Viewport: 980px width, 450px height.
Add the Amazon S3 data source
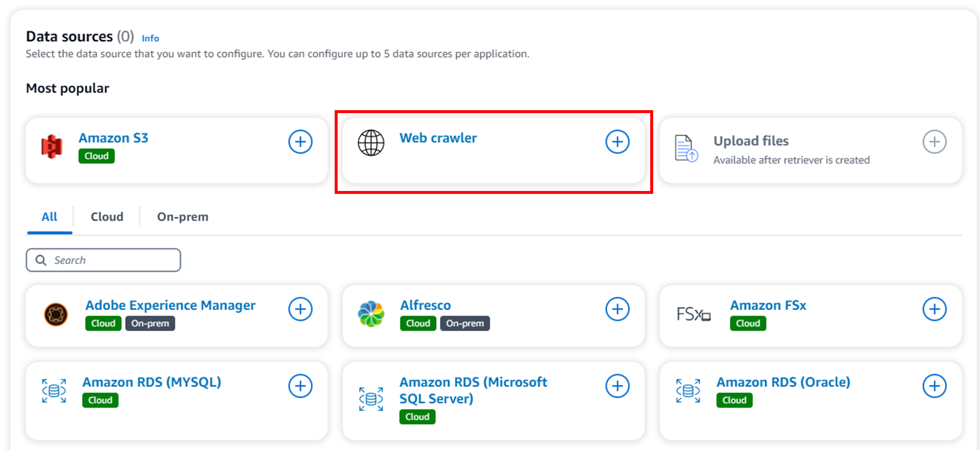(300, 142)
